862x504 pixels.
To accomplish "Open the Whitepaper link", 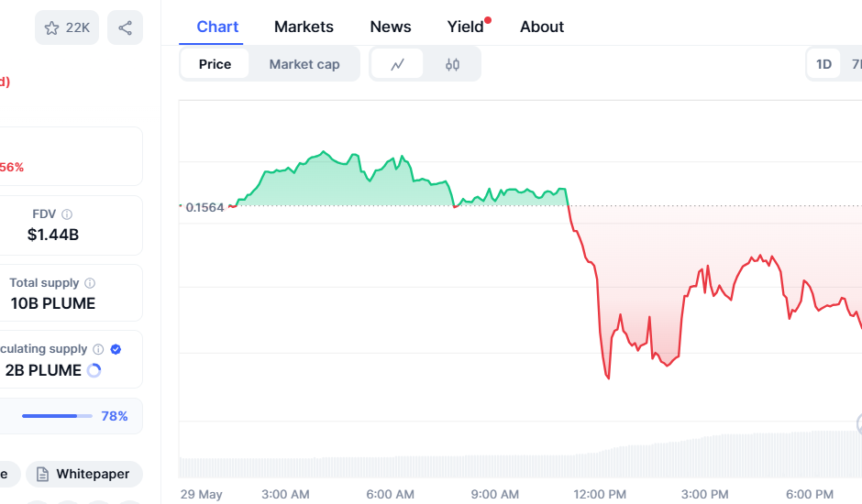I will 84,474.
